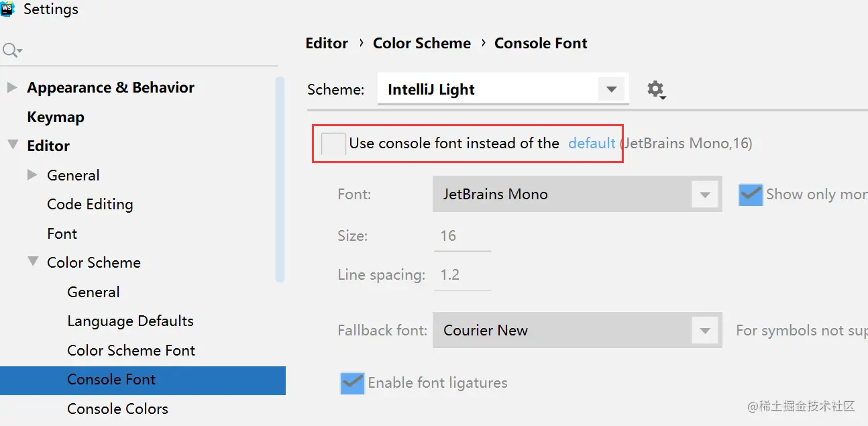
Task: Expand the Appearance & Behavior tree node
Action: (11, 87)
